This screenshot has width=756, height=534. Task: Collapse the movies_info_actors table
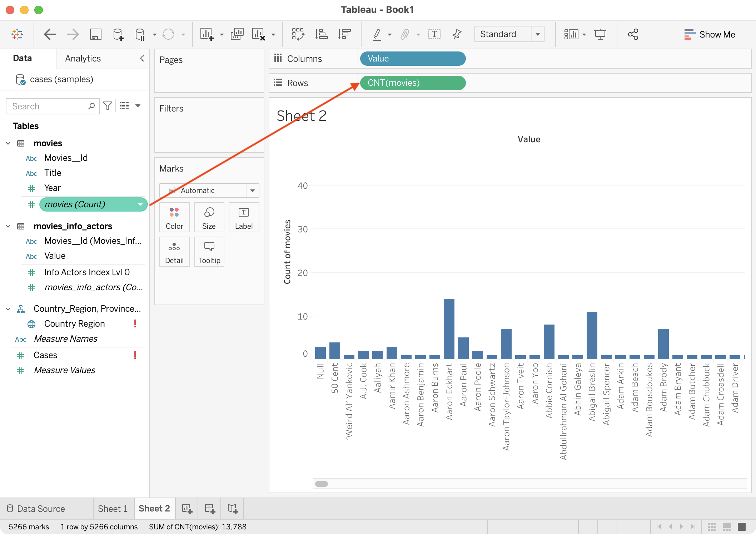coord(8,226)
